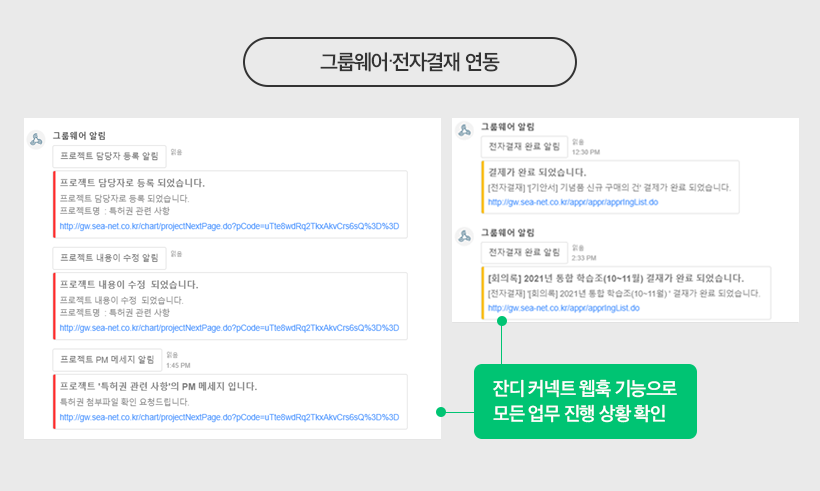Click the 프로젝트 '특허권 관련 사항'의 PM 메세지 heading
Screen dimensions: 820x491
[x=158, y=386]
